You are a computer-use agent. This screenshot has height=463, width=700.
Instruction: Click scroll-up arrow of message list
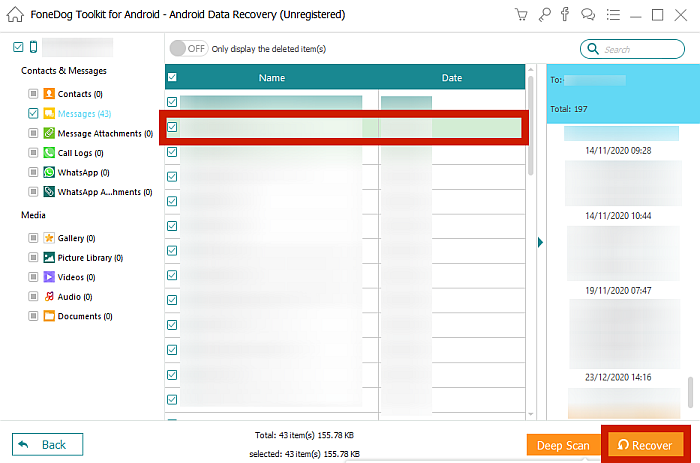(531, 70)
